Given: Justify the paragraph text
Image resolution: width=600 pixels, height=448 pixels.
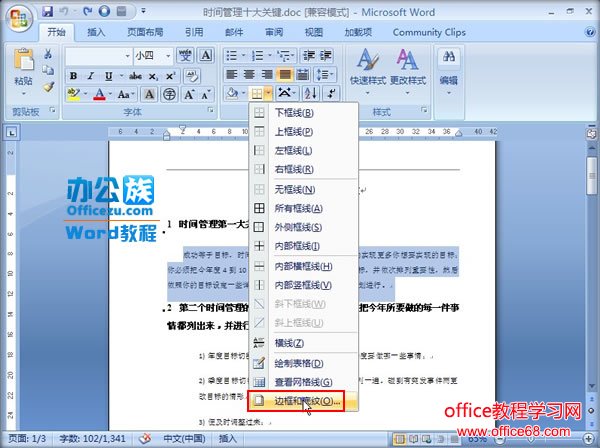Looking at the screenshot, I should point(285,74).
